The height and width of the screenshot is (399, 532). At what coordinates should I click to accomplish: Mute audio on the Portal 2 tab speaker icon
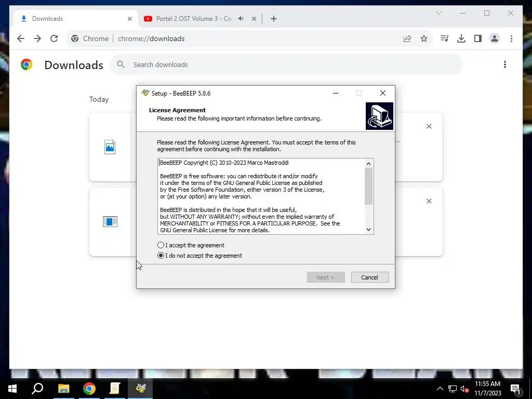[241, 19]
